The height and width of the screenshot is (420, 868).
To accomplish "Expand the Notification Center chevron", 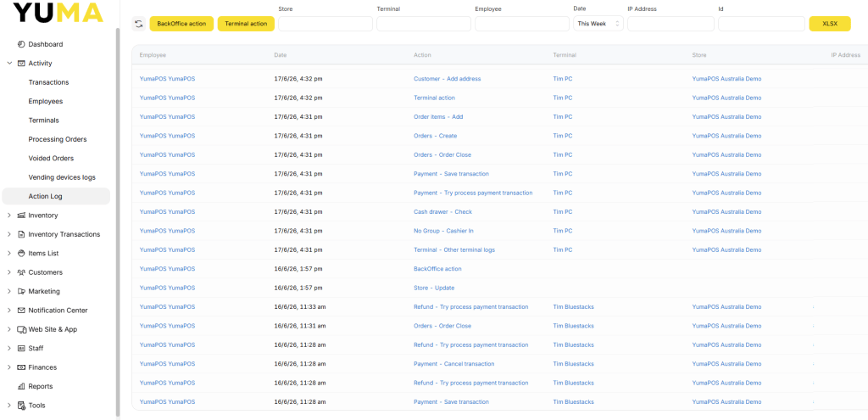I will coord(9,311).
